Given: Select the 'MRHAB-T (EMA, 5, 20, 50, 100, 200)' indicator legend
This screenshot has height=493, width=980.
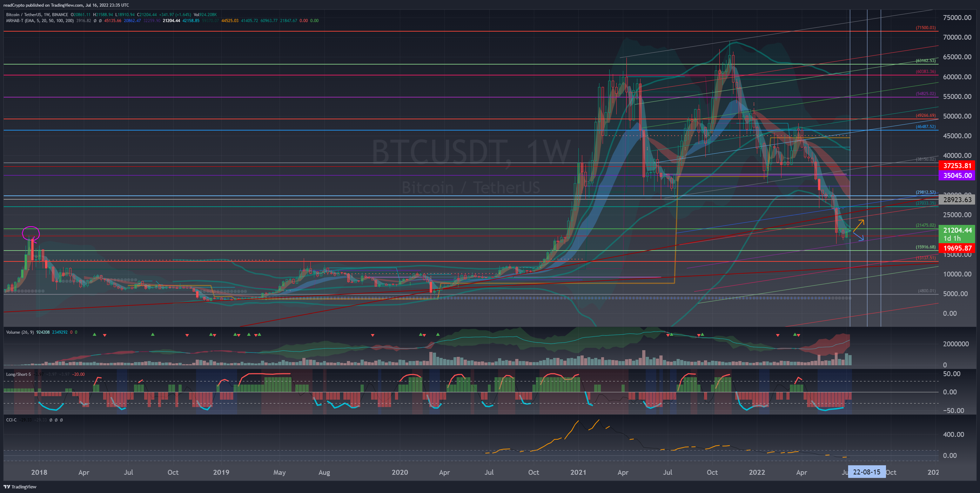Looking at the screenshot, I should tap(40, 21).
